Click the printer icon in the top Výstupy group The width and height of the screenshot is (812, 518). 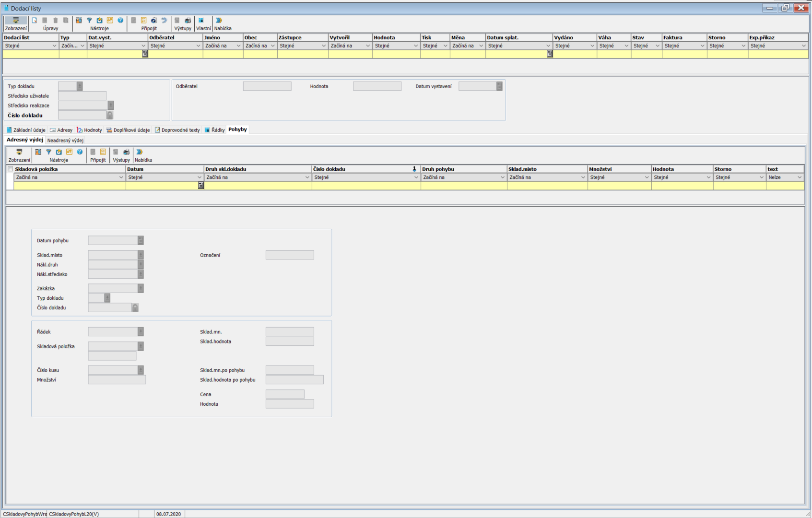[188, 21]
